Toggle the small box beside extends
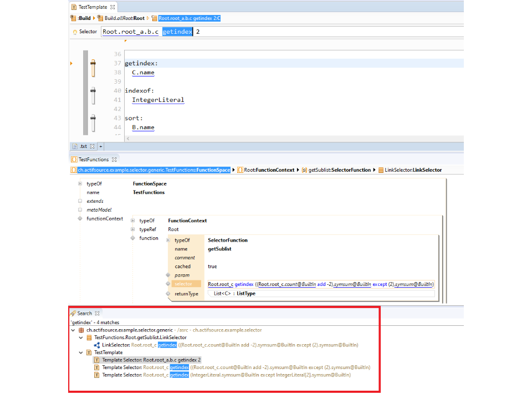Image resolution: width=532 pixels, height=399 pixels. click(x=80, y=201)
